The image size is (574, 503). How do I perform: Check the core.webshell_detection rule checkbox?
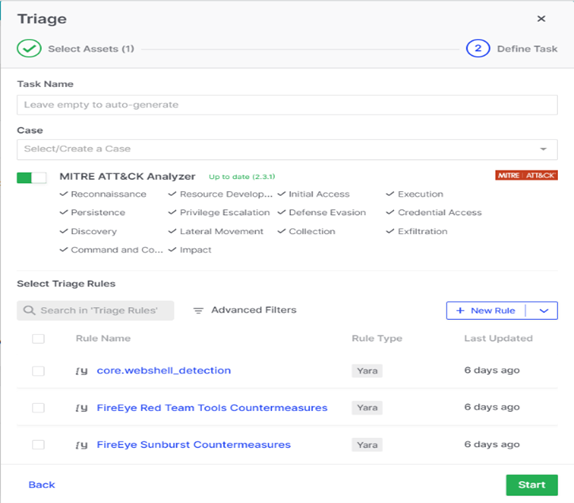[x=38, y=371]
